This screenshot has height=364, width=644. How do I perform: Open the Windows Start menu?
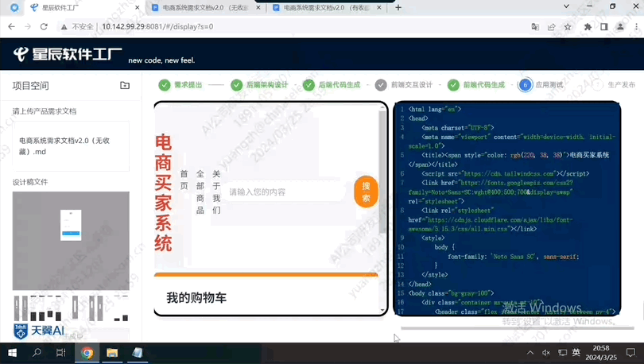point(12,353)
